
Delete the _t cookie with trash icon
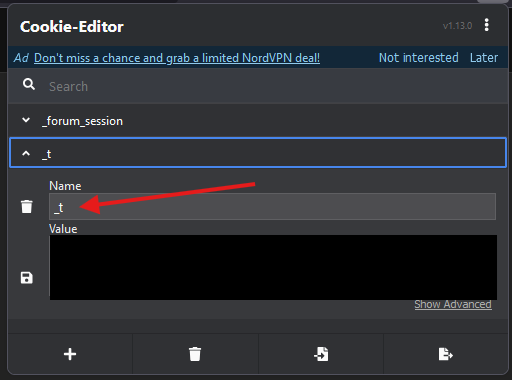coord(27,206)
